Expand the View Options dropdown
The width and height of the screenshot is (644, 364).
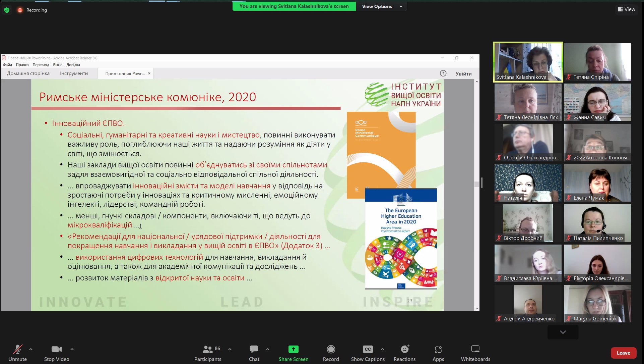click(x=382, y=6)
